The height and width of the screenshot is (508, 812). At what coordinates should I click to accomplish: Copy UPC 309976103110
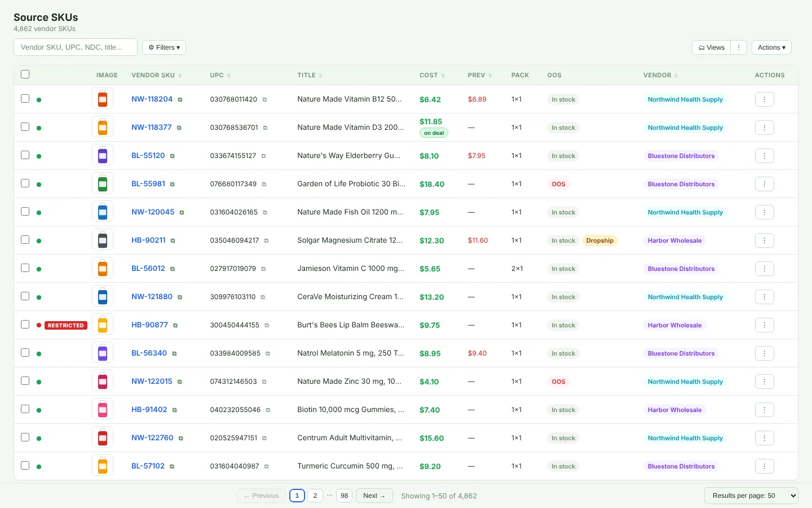coord(263,297)
